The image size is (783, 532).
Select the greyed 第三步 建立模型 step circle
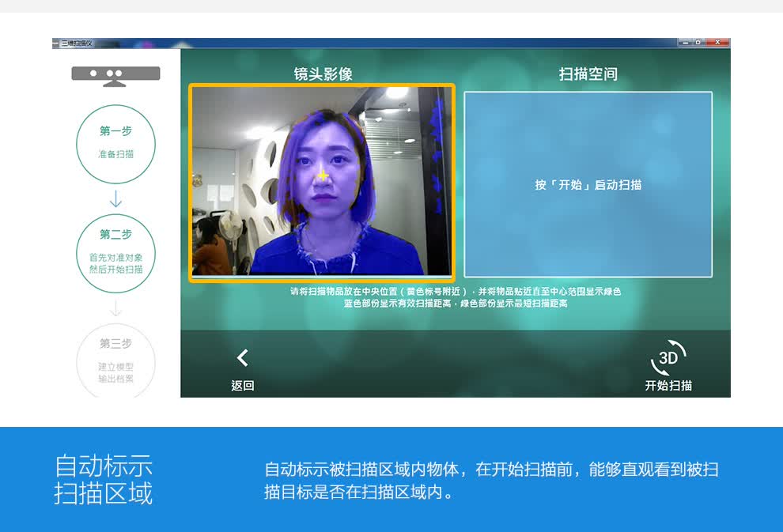point(115,360)
